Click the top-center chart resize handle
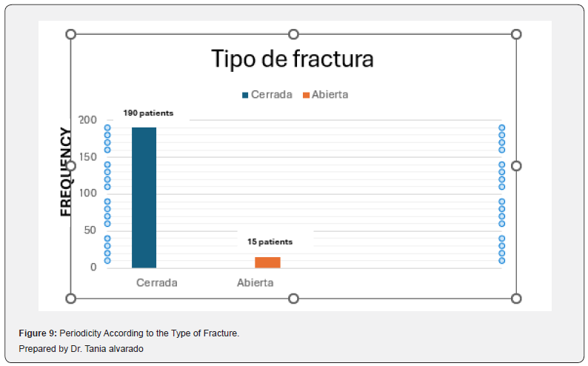Screen dimensions: 588x366 293,35
